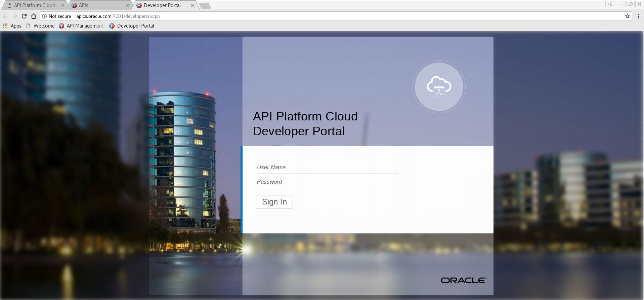Open the Chrome three-dot menu
The image size is (644, 300).
[638, 16]
